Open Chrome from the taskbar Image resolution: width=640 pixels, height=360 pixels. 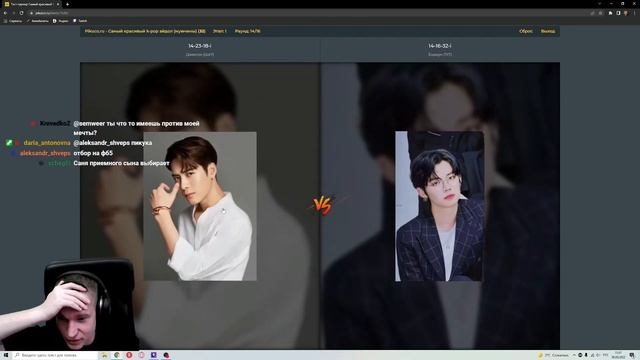[x=117, y=355]
